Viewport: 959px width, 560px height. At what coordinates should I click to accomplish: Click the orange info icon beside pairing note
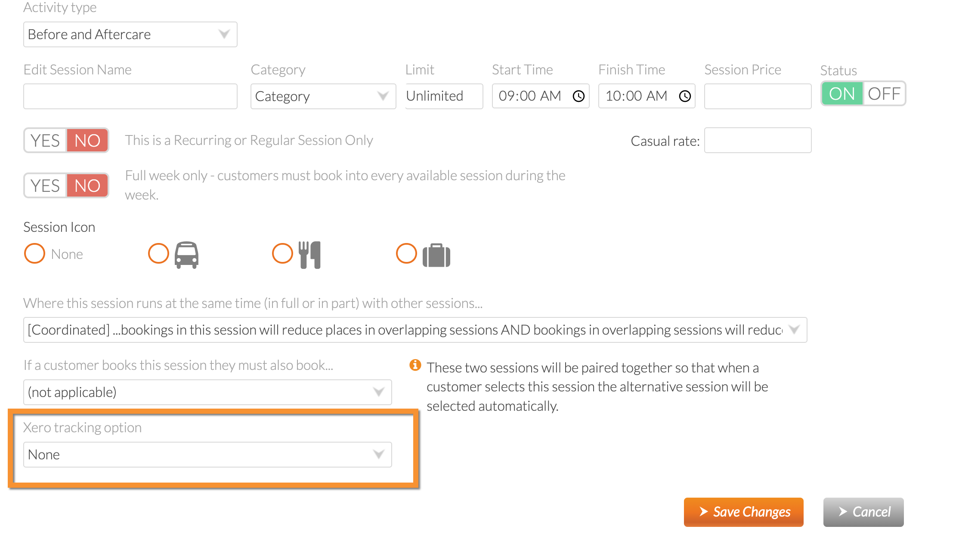point(415,365)
